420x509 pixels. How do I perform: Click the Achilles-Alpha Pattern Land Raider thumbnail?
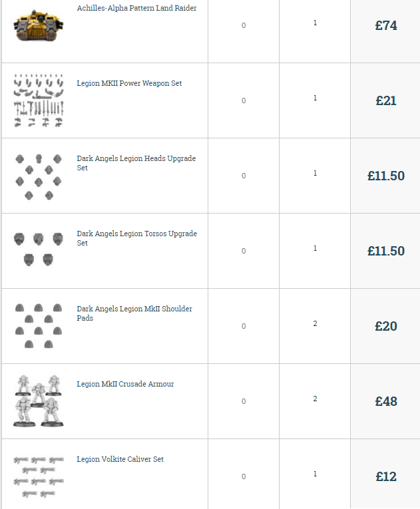pos(39,27)
